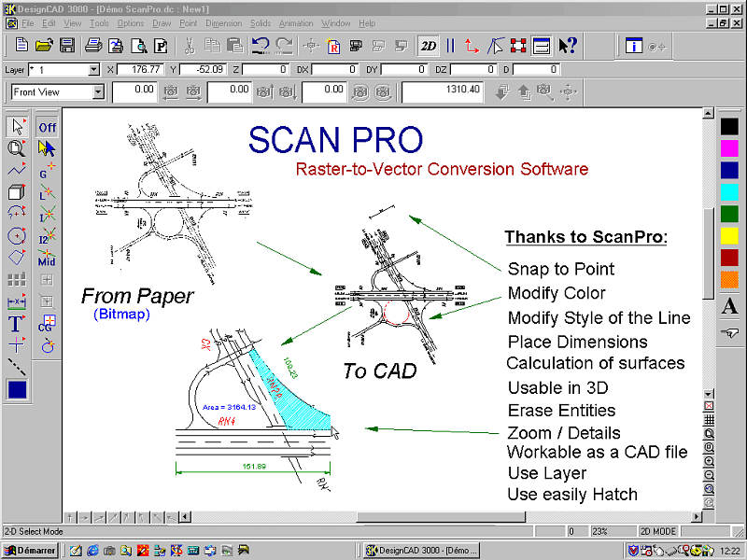Pick the cyan color swatch
The image size is (747, 560).
[729, 192]
